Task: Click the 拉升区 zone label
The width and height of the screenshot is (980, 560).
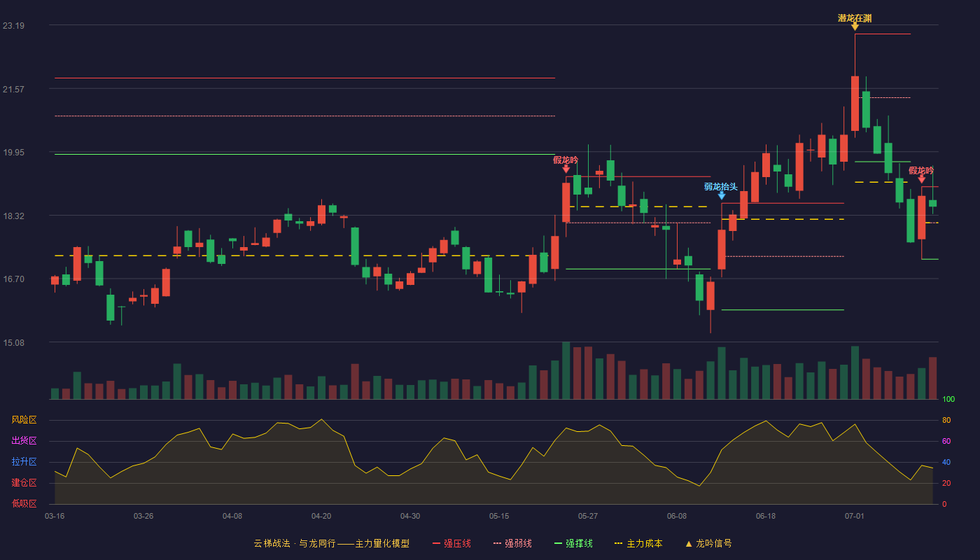Action: tap(24, 462)
